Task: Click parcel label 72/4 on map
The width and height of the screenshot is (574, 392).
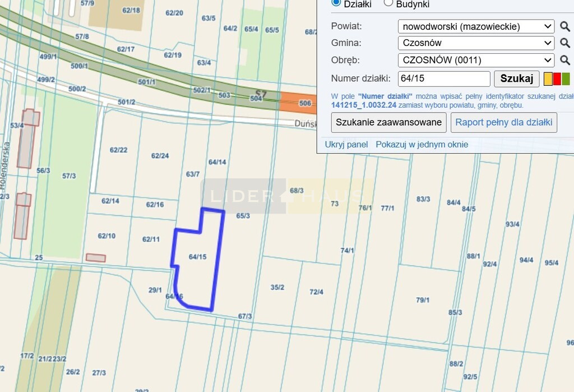Action: tap(316, 292)
